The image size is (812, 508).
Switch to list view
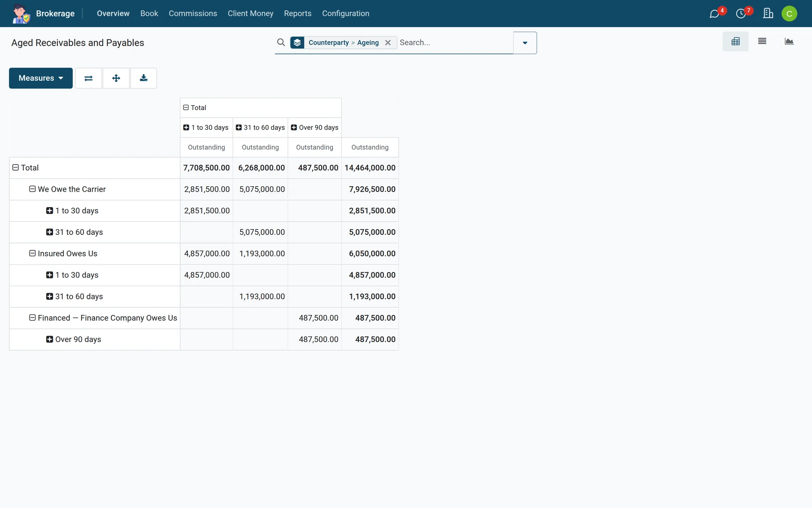pyautogui.click(x=762, y=41)
